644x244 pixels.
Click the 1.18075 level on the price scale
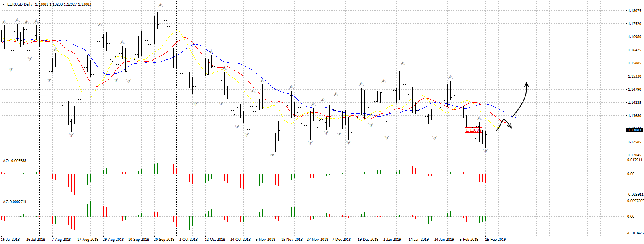(x=634, y=11)
